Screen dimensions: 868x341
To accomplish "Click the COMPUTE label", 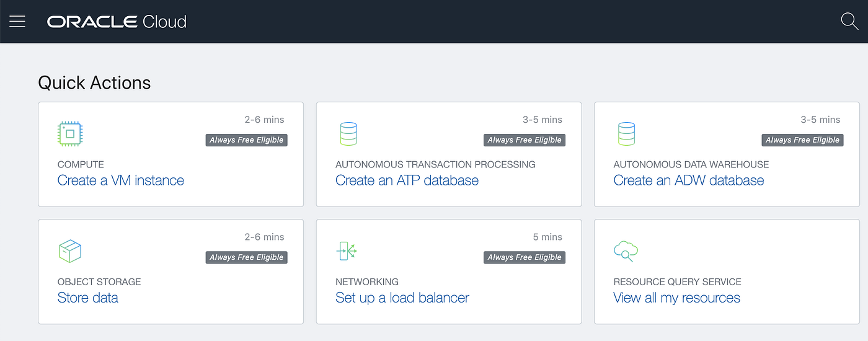I will [x=81, y=164].
